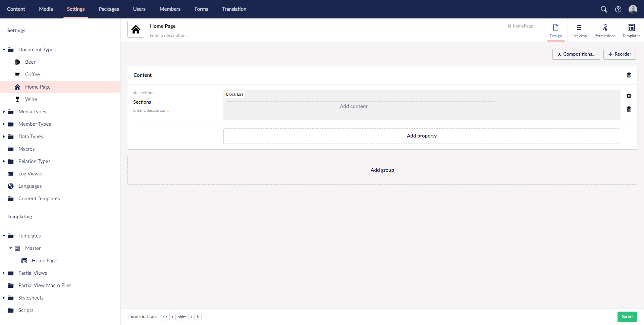Screen dimensions: 644x325
Task: Click the description input under Home Page
Action: (x=201, y=35)
